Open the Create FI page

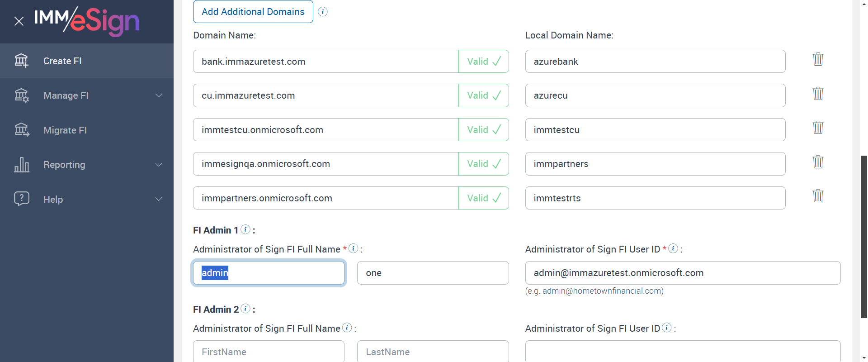(62, 61)
